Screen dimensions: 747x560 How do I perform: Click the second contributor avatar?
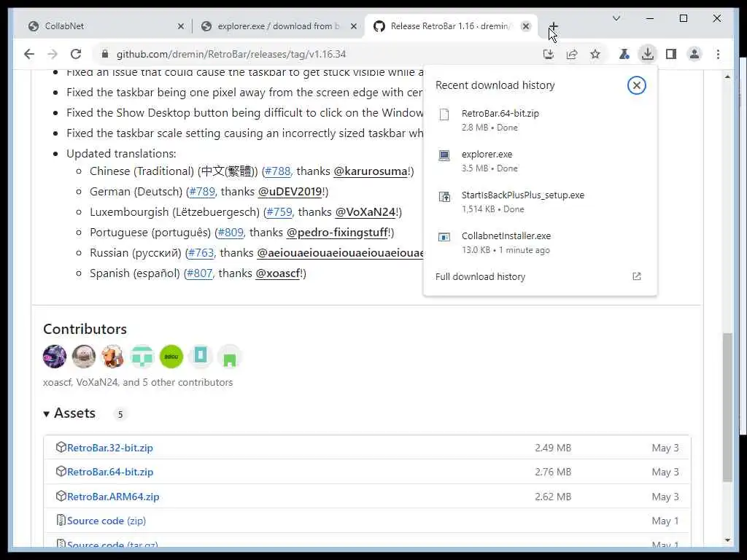[x=84, y=357]
